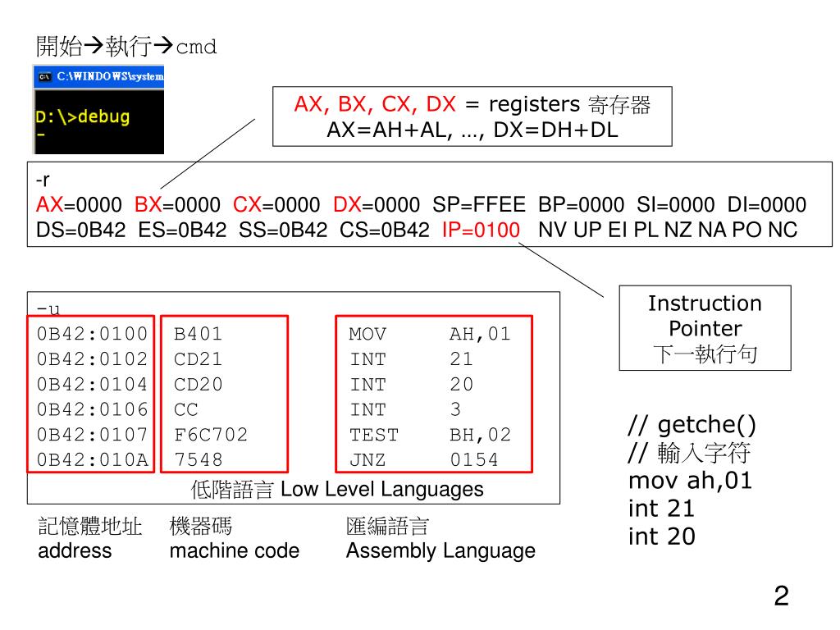Click the SS=0B42 segment value
Viewport: 840px width, 630px height.
pos(283,230)
